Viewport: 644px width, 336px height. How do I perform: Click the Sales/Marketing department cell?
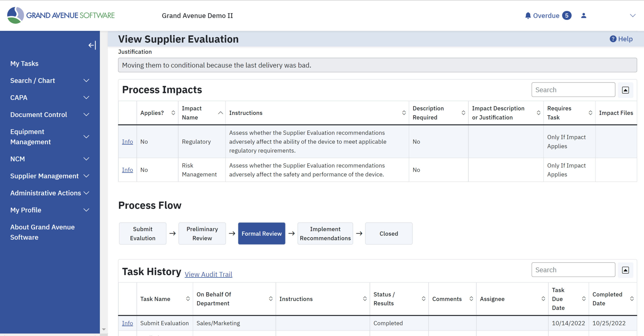click(234, 323)
